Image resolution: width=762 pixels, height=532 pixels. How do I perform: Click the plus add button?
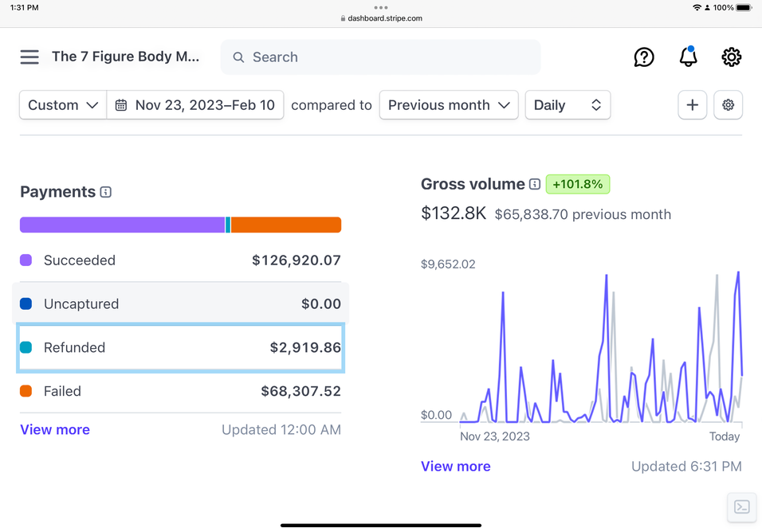692,105
